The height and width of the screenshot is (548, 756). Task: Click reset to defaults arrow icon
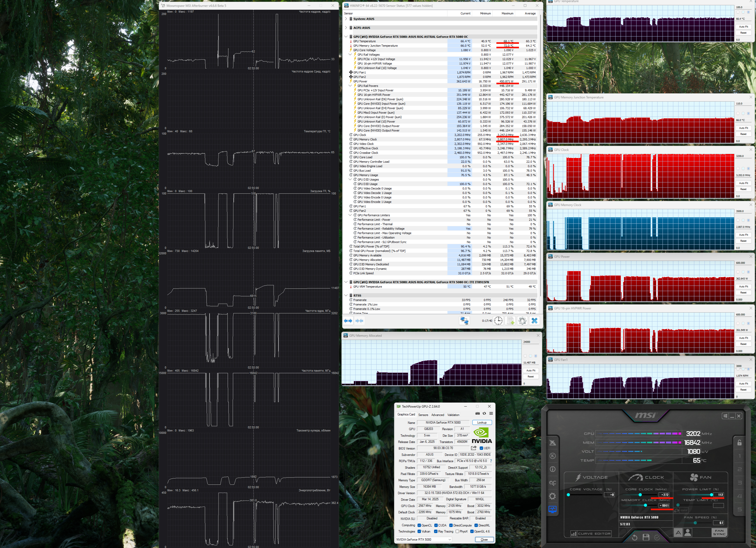click(634, 537)
